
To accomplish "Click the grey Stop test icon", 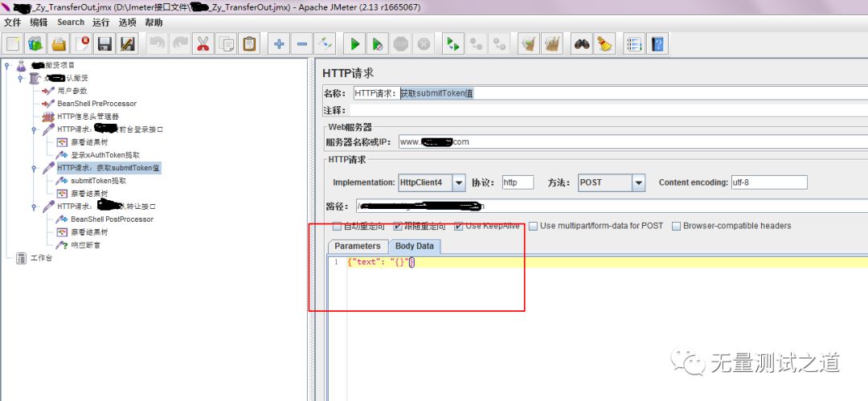I will (x=401, y=43).
